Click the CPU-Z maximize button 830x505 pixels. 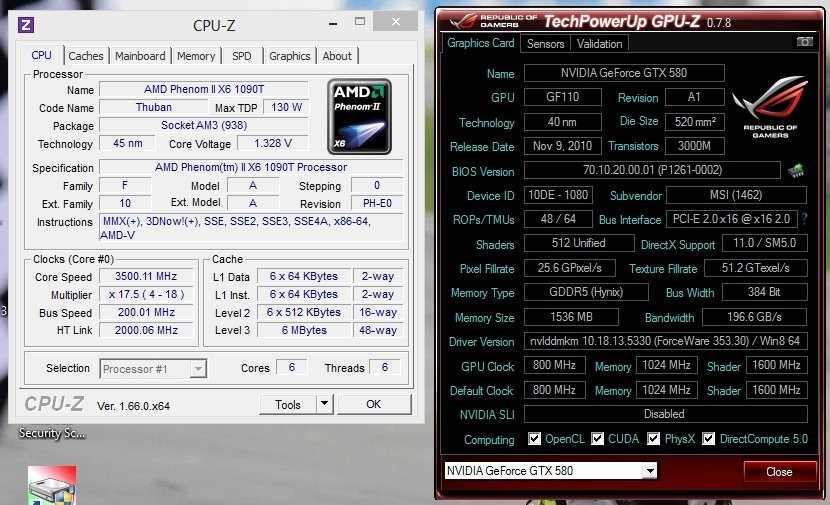[360, 22]
